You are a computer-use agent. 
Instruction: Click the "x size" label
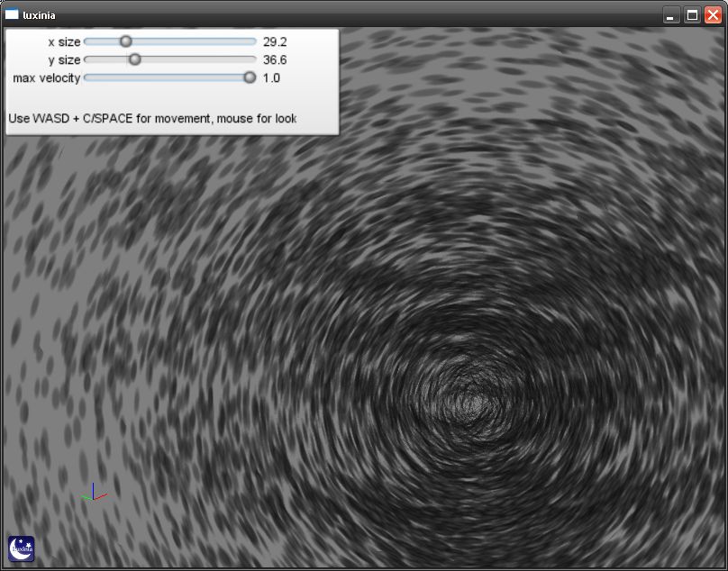[63, 41]
